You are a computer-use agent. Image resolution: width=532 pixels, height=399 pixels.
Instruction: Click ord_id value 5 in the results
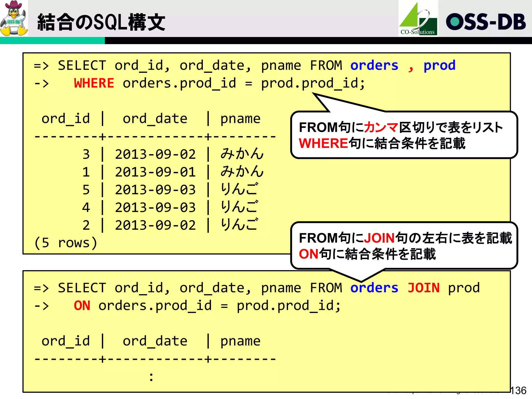tap(86, 190)
